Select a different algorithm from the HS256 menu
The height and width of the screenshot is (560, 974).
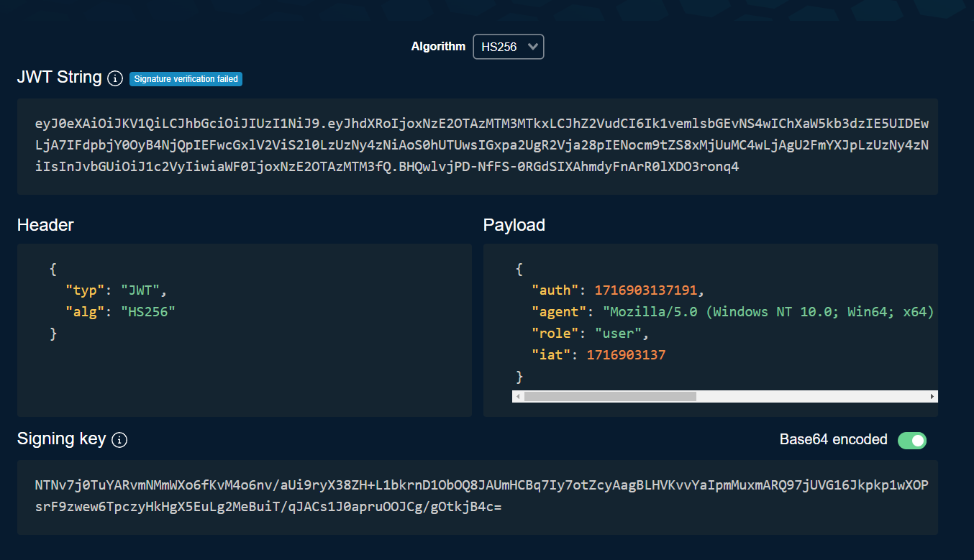[x=509, y=46]
